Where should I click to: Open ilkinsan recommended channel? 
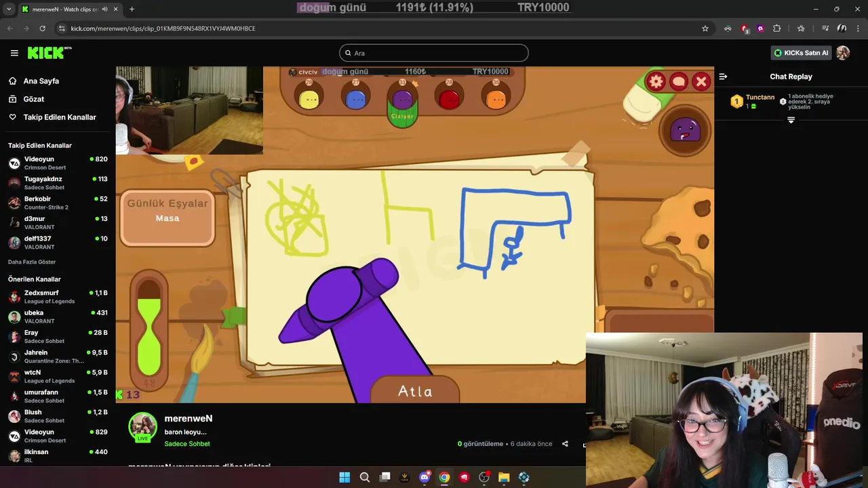click(58, 455)
